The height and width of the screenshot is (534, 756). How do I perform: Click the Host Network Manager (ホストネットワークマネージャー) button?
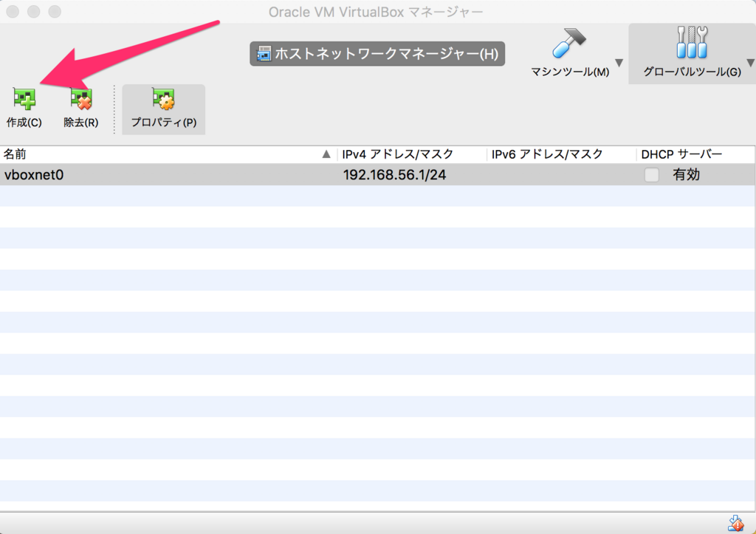coord(377,53)
